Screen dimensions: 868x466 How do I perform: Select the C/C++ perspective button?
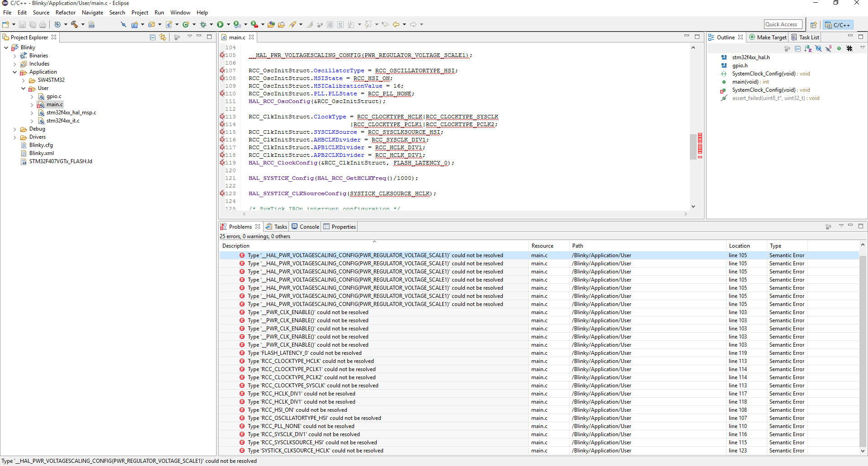(838, 25)
